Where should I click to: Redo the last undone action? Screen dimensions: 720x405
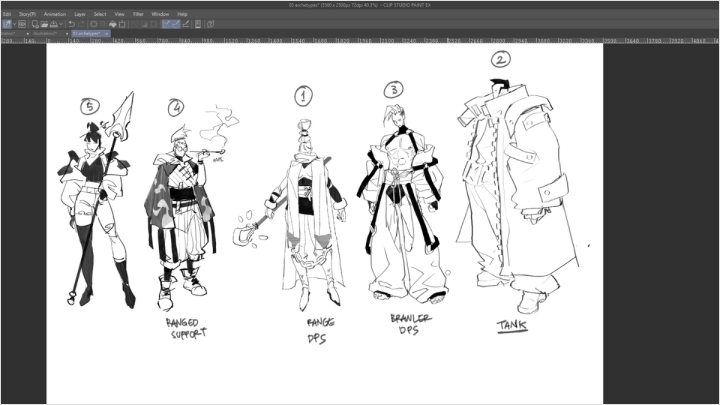81,24
